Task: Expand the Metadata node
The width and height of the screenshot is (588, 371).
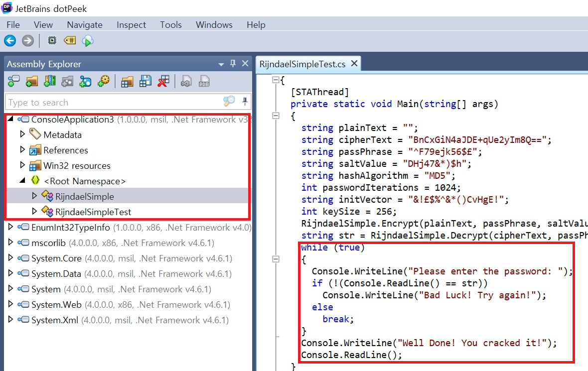Action: pos(22,134)
